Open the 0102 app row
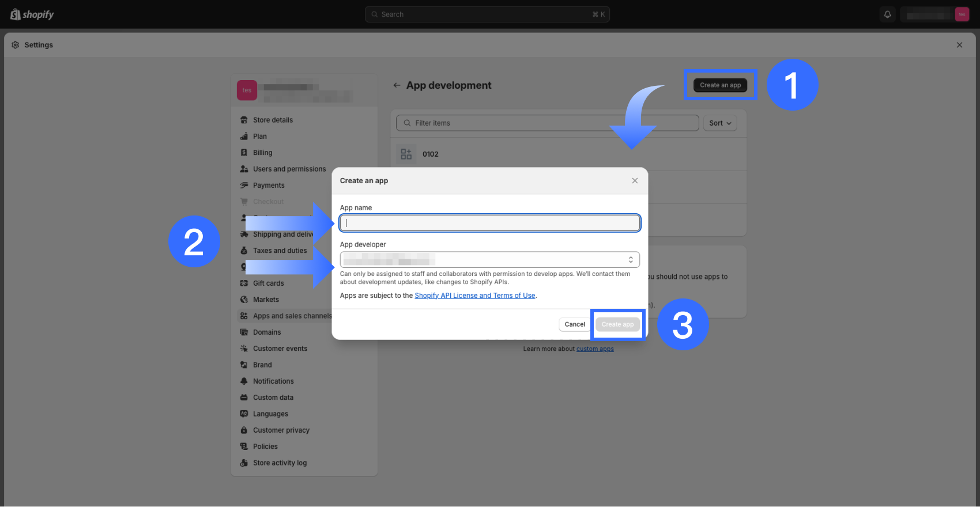This screenshot has height=507, width=980. point(568,154)
